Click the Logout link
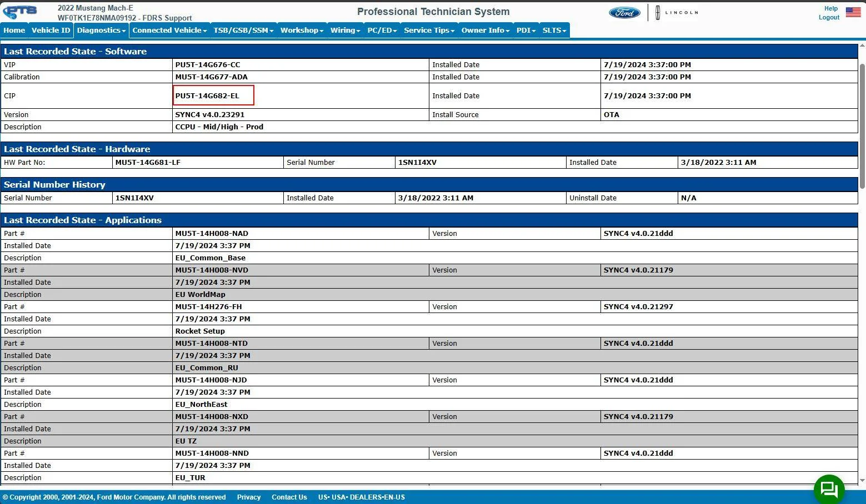Viewport: 866px width, 504px height. (829, 17)
